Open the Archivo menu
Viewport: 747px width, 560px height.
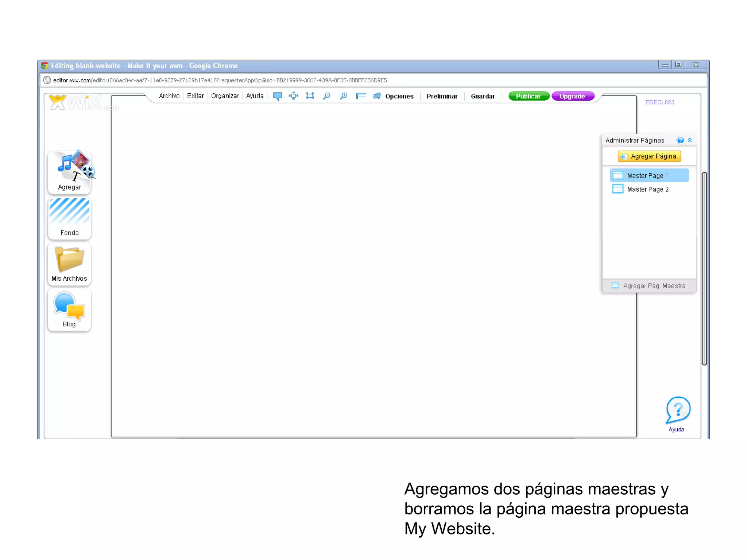coord(169,96)
